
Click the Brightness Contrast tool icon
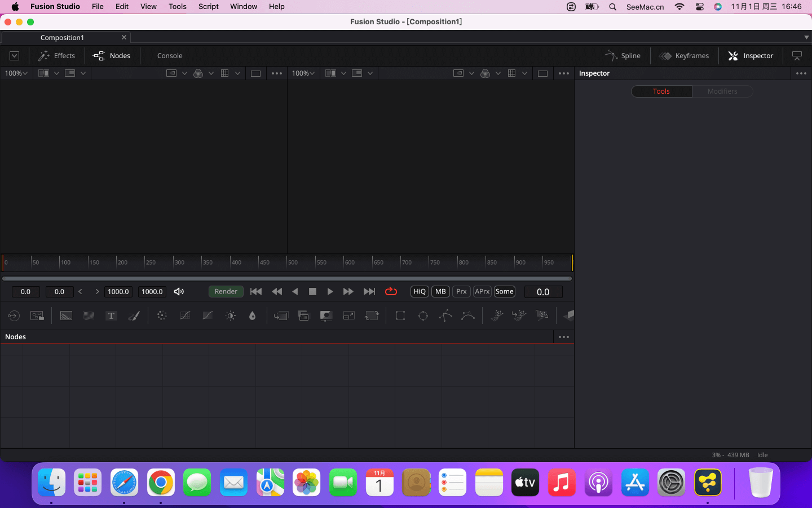tap(231, 316)
